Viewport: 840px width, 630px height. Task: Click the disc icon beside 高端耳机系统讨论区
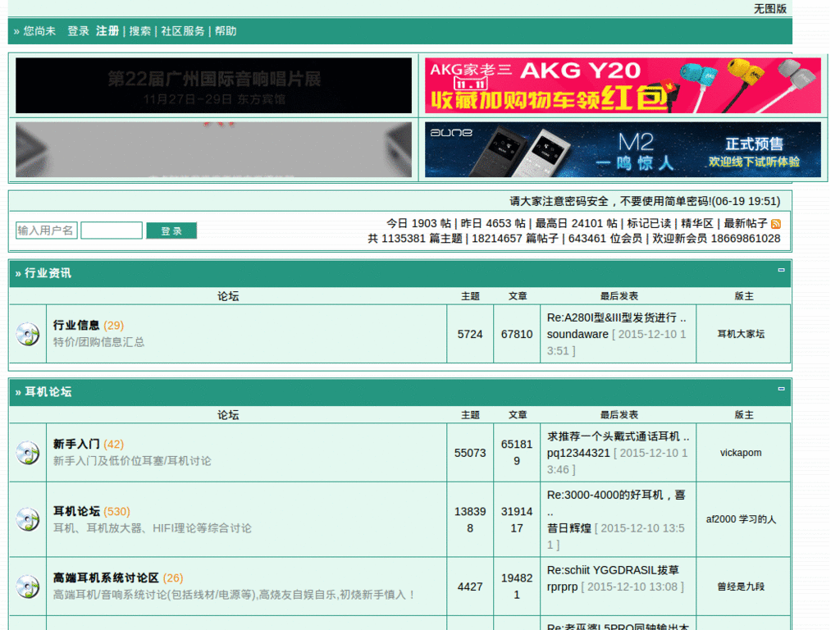point(28,587)
